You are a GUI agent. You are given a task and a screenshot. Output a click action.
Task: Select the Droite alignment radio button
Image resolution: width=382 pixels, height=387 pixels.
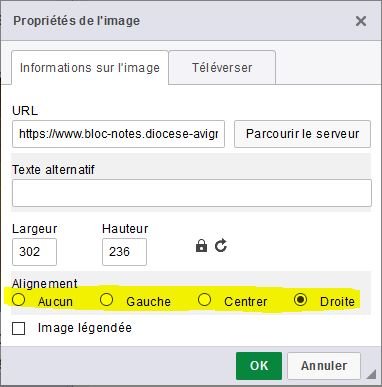(301, 300)
